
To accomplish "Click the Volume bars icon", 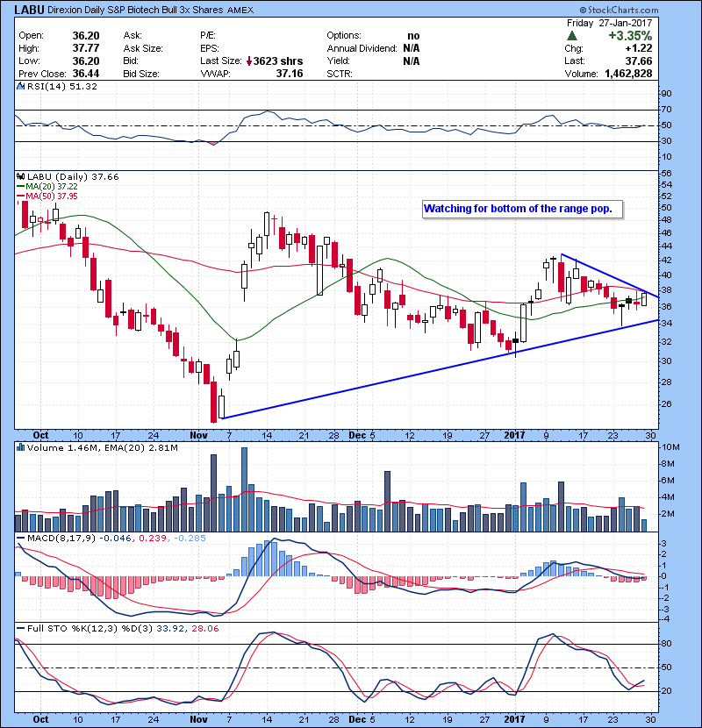I will 20,447.
